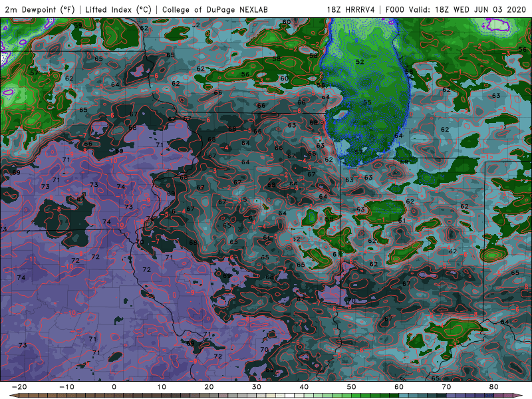Click the "2m Dewpoint (°F)" title text
Image resolution: width=532 pixels, height=399 pixels.
tap(39, 10)
